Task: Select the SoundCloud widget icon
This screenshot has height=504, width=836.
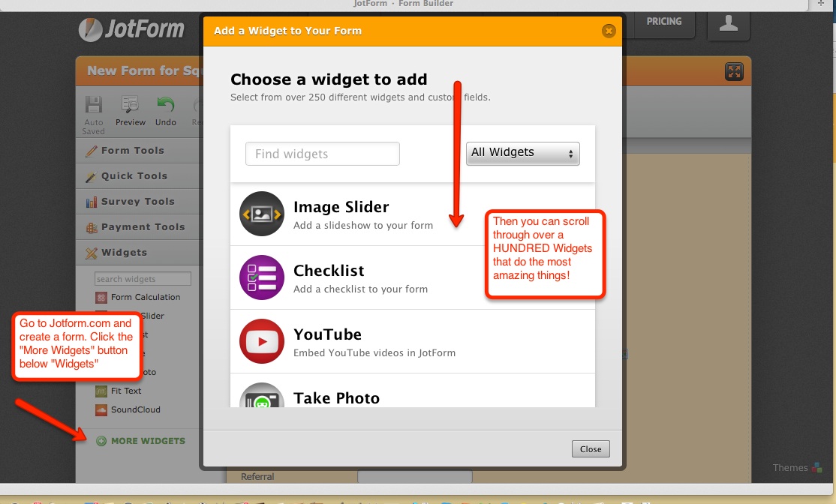Action: (101, 409)
